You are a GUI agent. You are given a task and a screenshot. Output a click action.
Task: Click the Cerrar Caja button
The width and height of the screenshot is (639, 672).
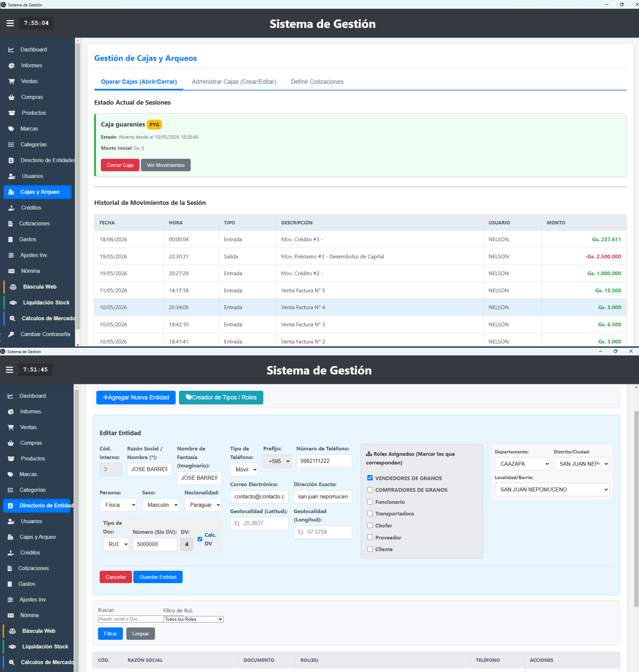point(120,165)
